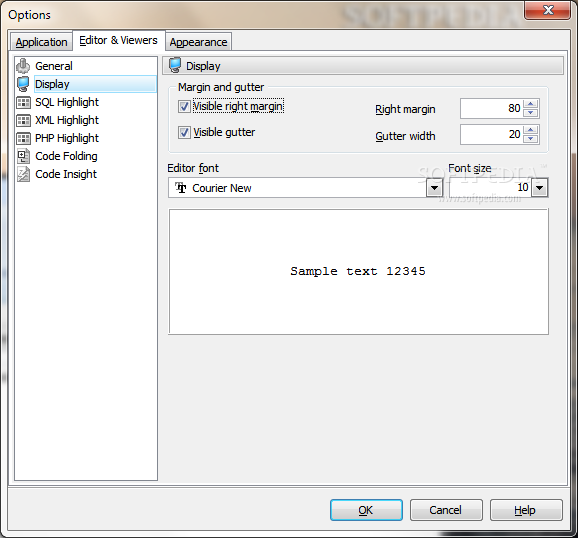Click the Visible gutter label text
The image size is (578, 538).
(x=224, y=132)
